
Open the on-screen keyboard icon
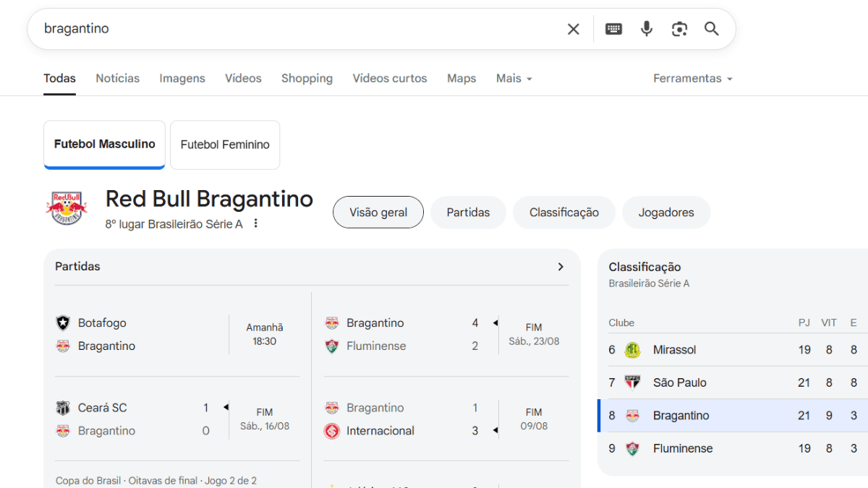[x=613, y=29]
